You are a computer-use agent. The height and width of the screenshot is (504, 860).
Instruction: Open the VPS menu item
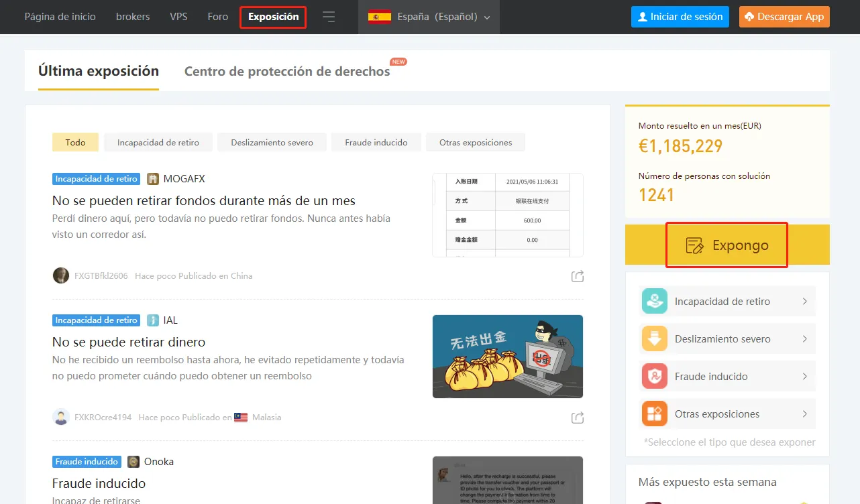(179, 17)
